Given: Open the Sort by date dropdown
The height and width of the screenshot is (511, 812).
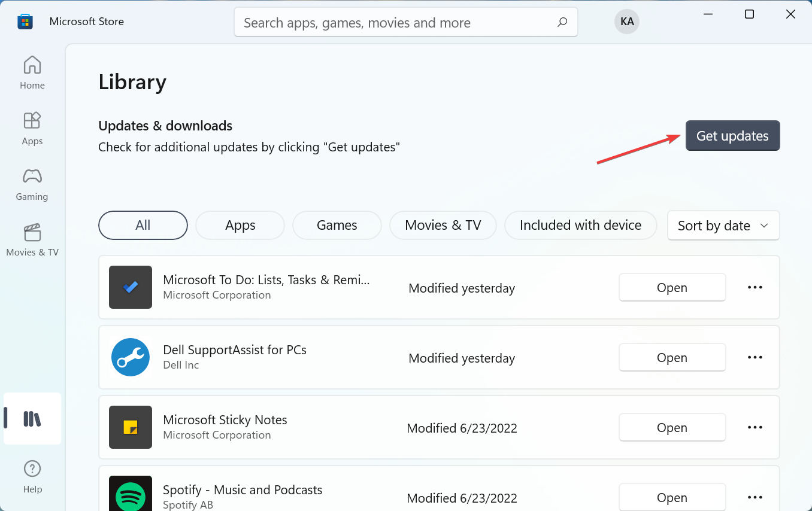Looking at the screenshot, I should click(x=723, y=226).
